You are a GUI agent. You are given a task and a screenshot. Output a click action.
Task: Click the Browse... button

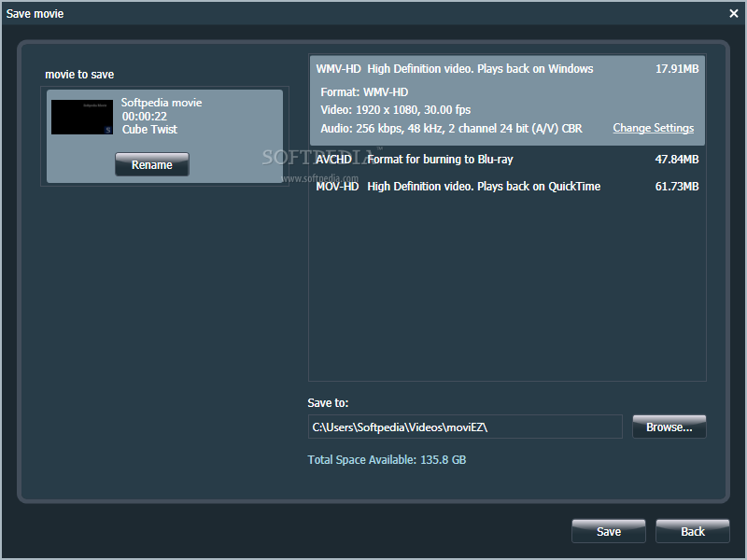[669, 427]
